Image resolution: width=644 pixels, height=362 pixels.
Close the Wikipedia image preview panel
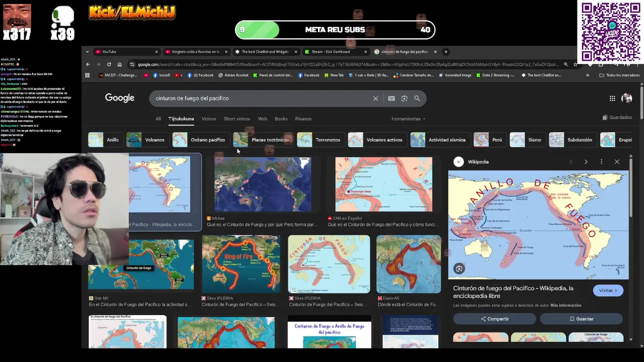point(617,162)
